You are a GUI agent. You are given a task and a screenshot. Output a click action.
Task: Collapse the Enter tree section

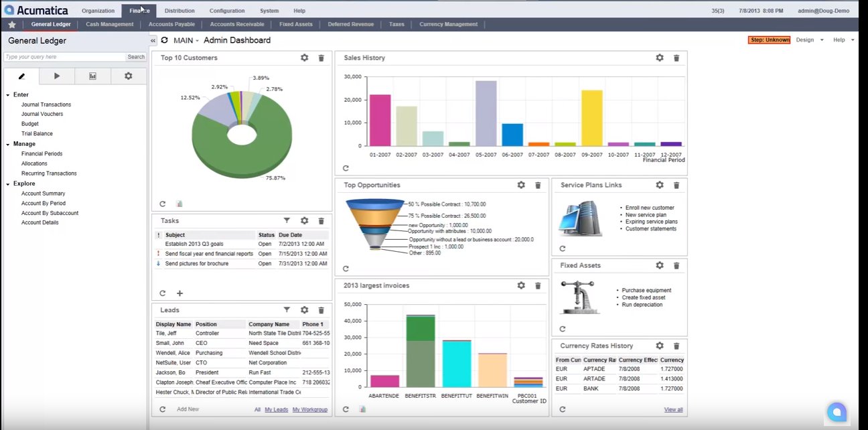pyautogui.click(x=8, y=95)
